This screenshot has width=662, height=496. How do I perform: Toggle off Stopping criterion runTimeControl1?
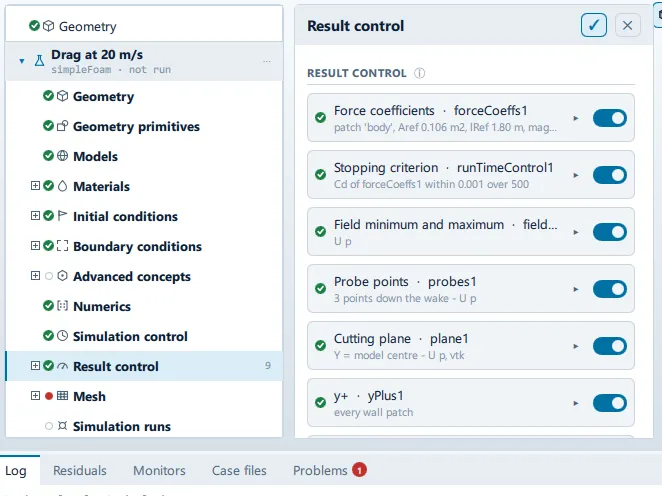pos(610,175)
